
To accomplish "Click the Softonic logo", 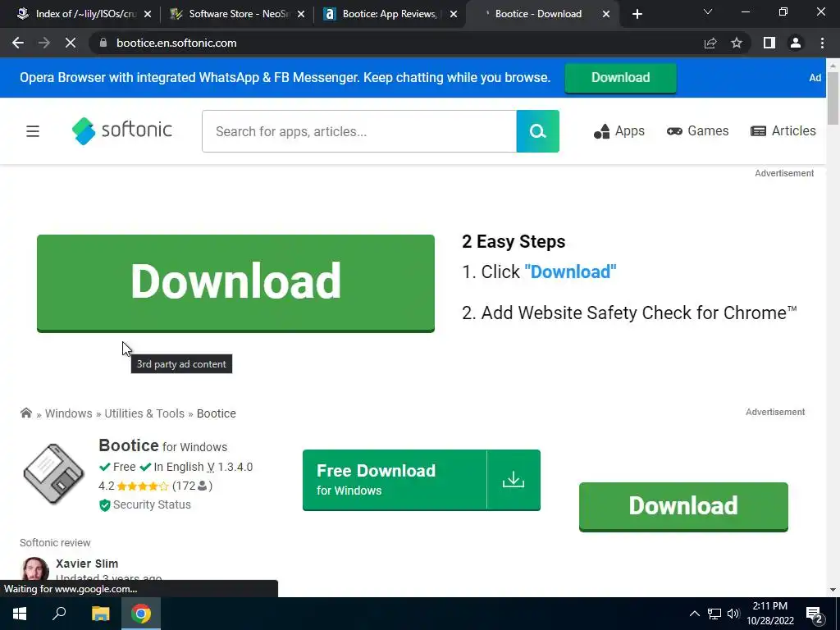I will click(x=121, y=130).
